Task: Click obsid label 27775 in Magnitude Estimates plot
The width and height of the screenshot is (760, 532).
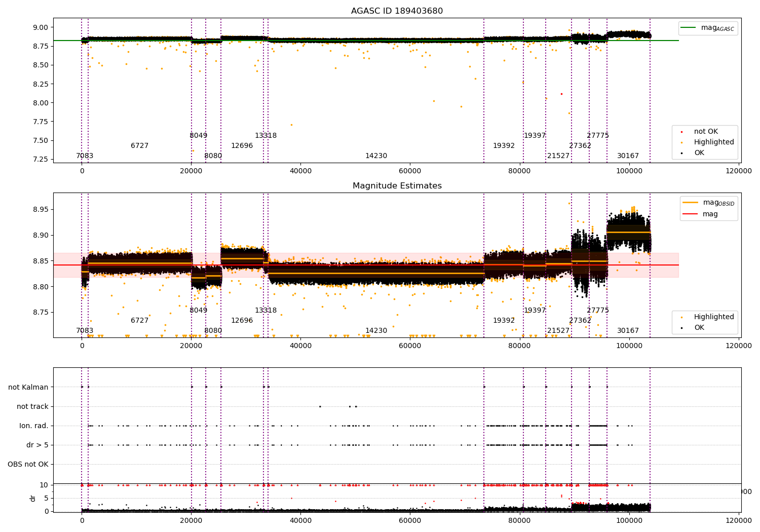Action: [598, 311]
